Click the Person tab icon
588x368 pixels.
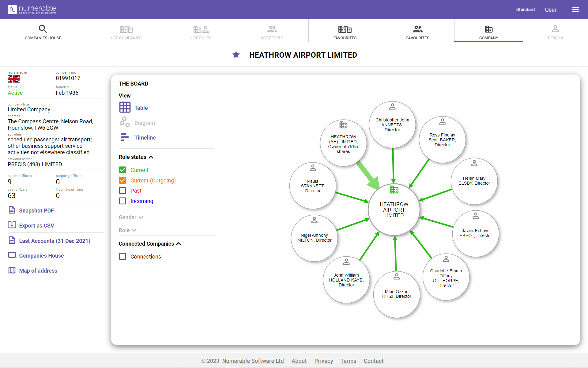tap(555, 29)
